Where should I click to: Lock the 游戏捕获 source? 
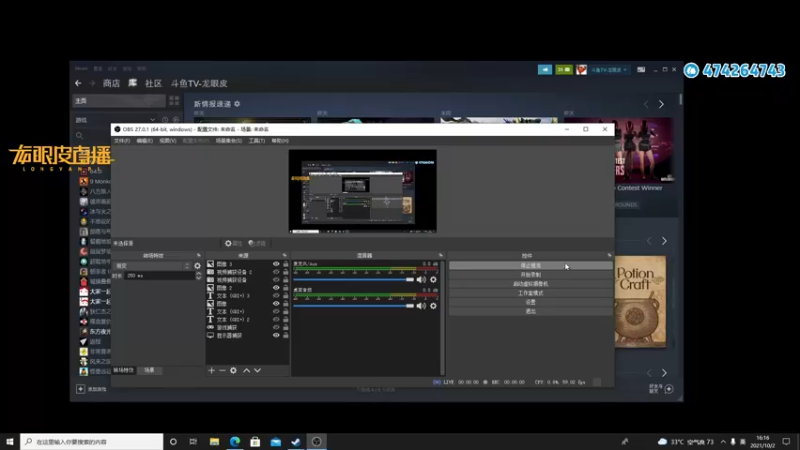[x=286, y=328]
